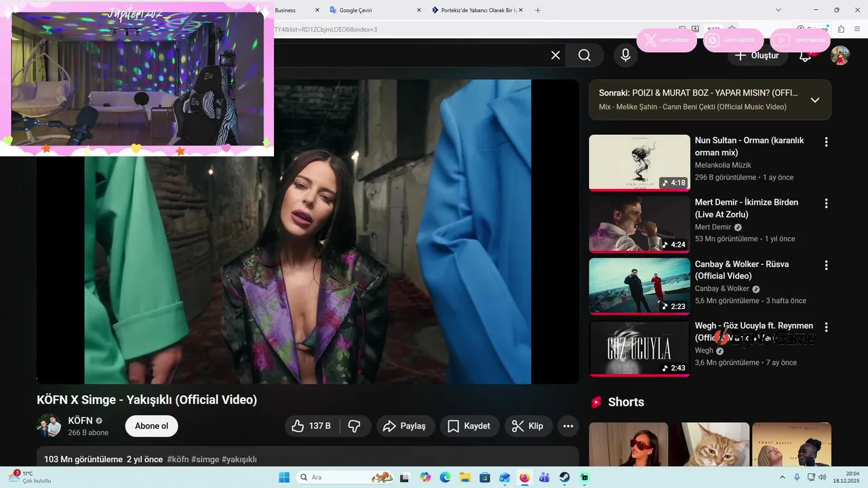Open the KÖFN channel name link
The height and width of the screenshot is (488, 868).
80,421
